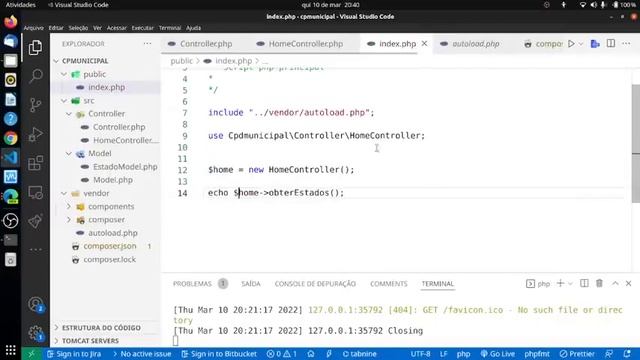Open the Manage gear icon
The image size is (640, 360).
pos(36,333)
